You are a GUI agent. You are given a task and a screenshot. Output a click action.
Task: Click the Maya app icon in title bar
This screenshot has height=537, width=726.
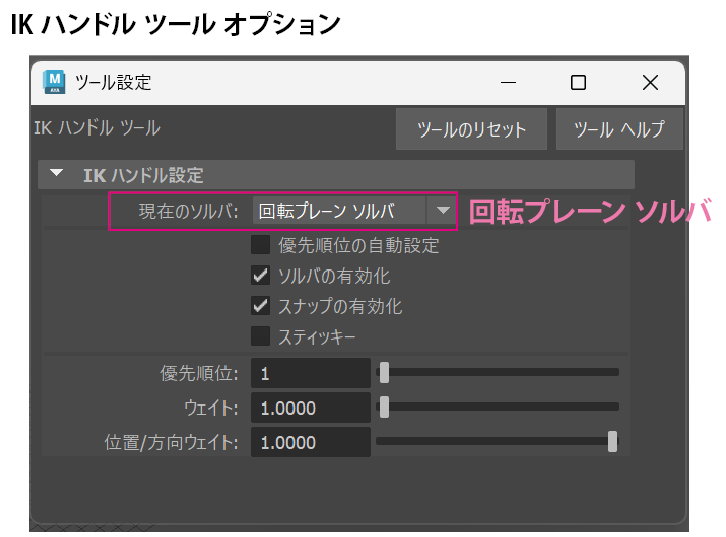(x=55, y=83)
